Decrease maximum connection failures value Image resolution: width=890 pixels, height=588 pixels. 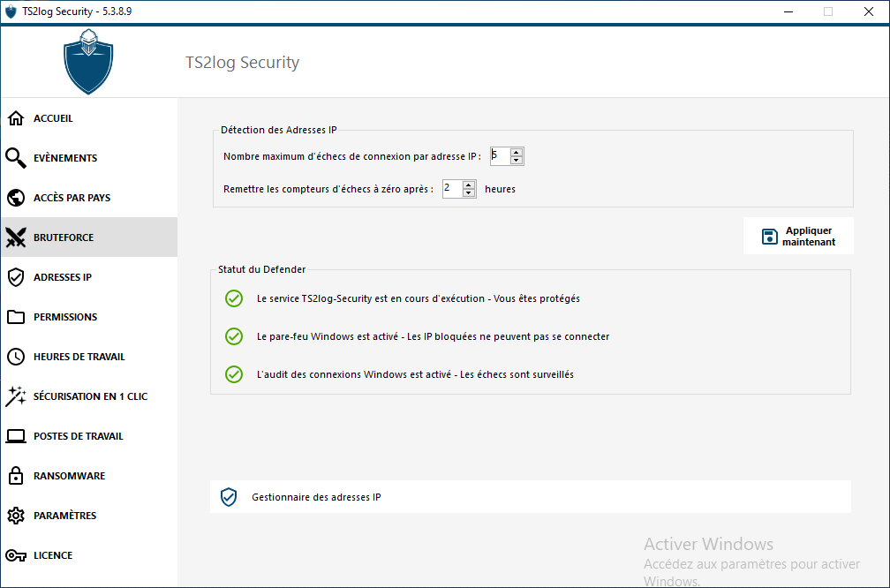click(516, 160)
